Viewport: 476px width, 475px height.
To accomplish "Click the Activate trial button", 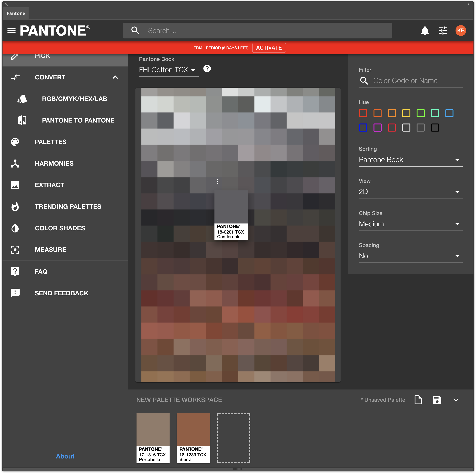I will pyautogui.click(x=269, y=48).
